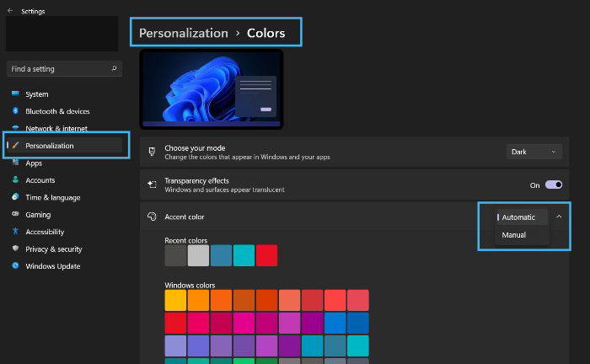Click the Find a setting box
This screenshot has height=364, width=590.
click(64, 69)
